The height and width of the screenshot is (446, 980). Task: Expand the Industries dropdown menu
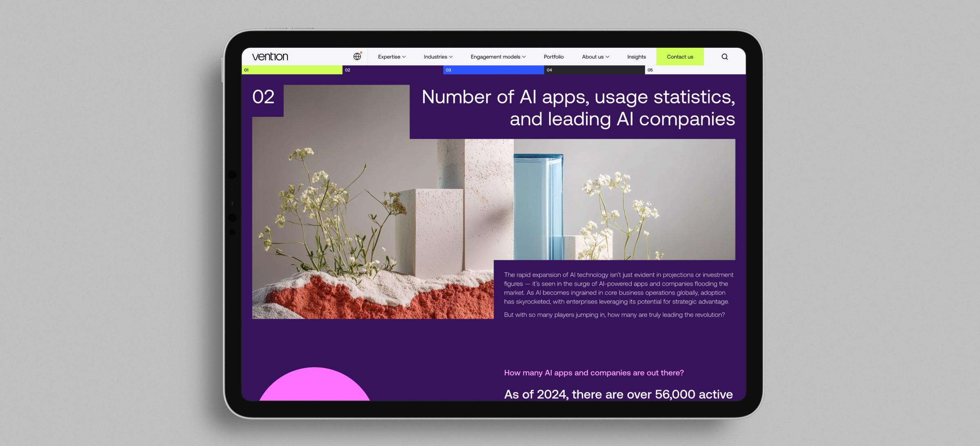pos(437,56)
